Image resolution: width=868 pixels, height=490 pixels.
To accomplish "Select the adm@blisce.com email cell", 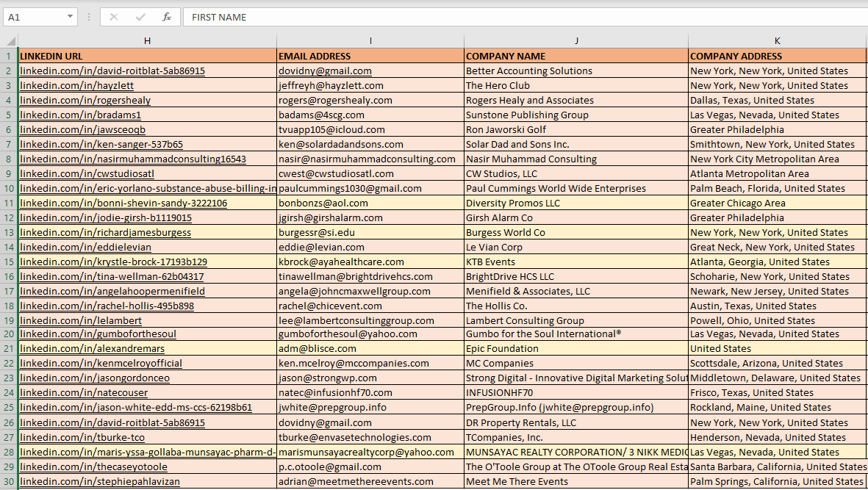I will click(370, 348).
